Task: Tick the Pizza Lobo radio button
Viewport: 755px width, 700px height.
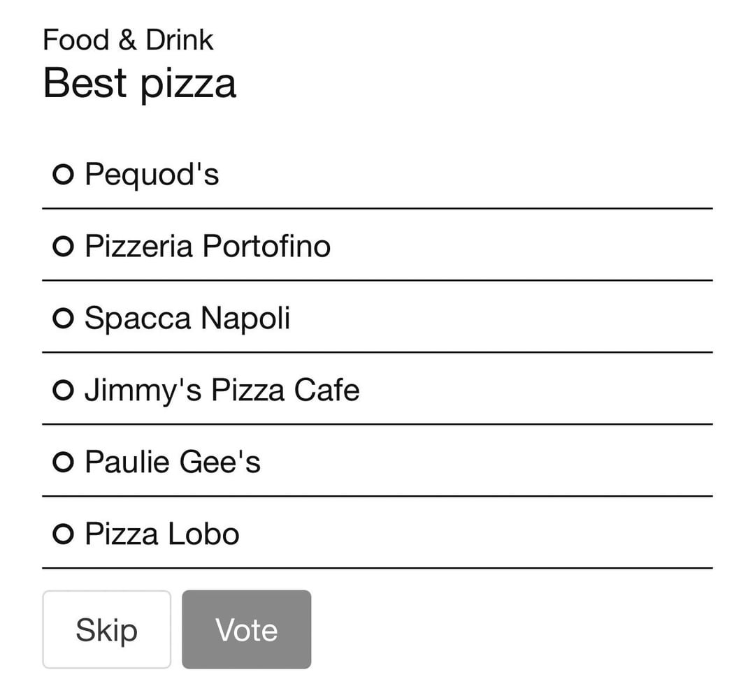Action: [x=63, y=534]
